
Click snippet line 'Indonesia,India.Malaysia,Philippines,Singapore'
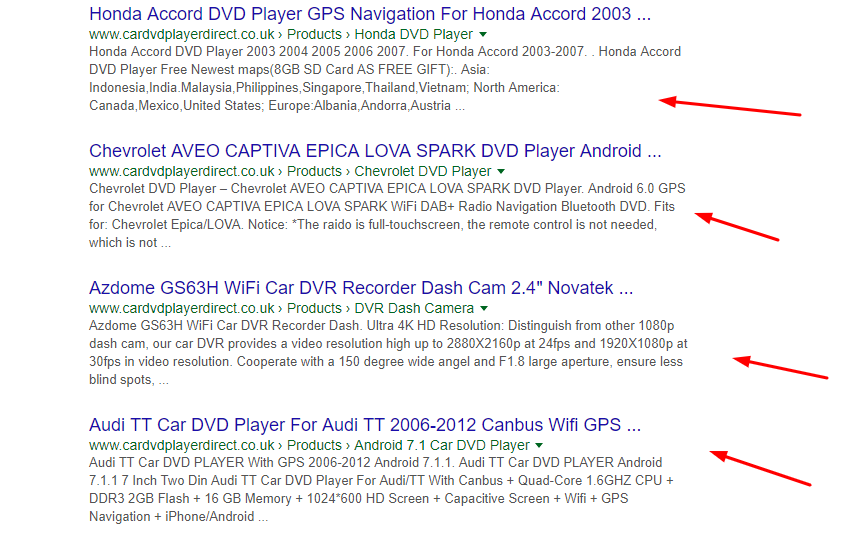point(325,88)
